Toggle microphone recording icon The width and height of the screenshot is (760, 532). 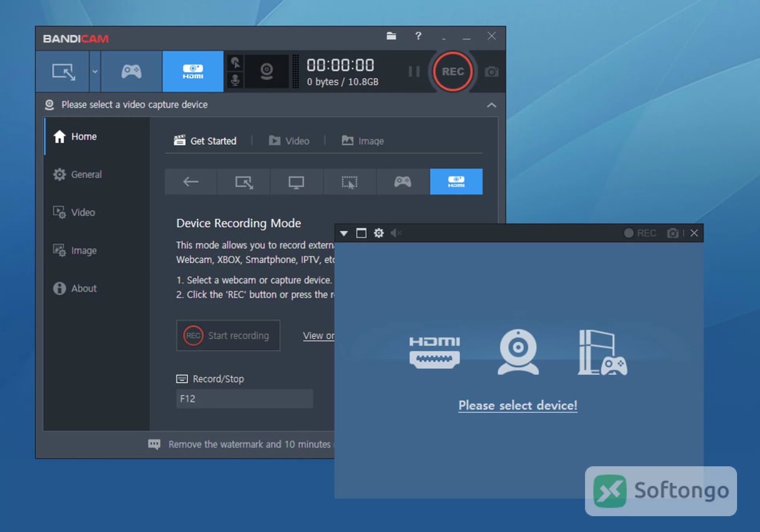235,80
